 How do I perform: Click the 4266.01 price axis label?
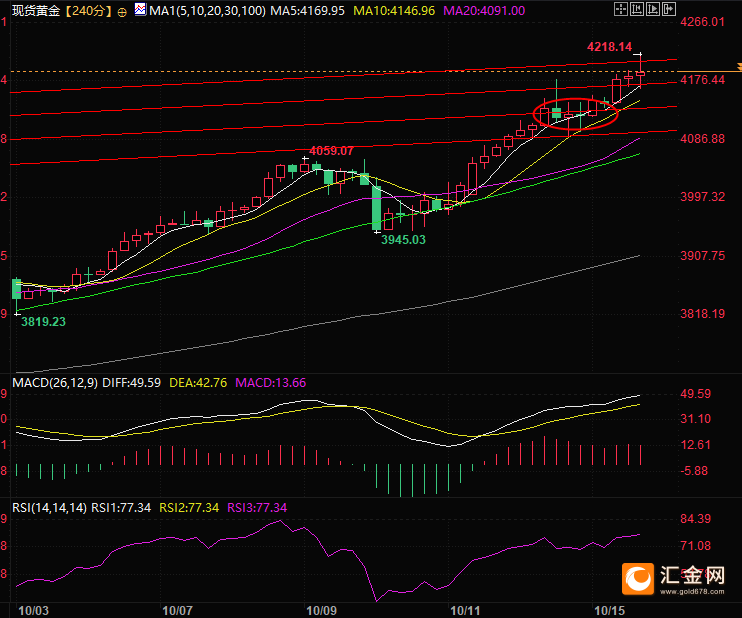pos(702,22)
